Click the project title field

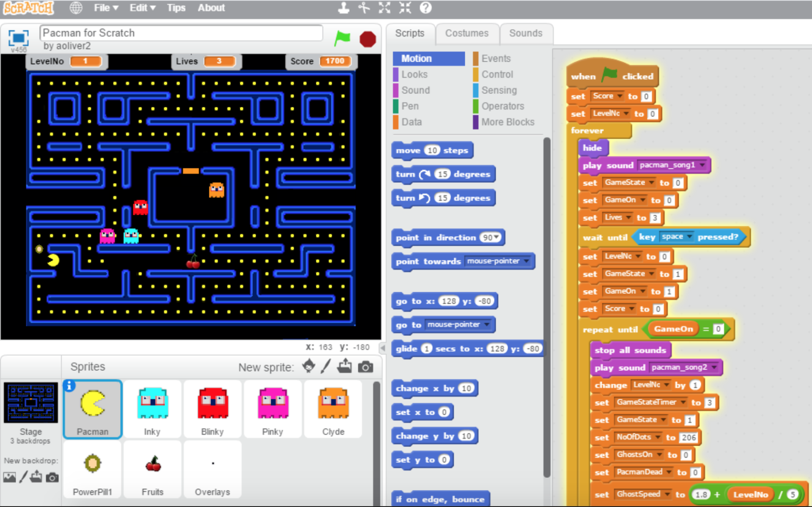(x=181, y=33)
